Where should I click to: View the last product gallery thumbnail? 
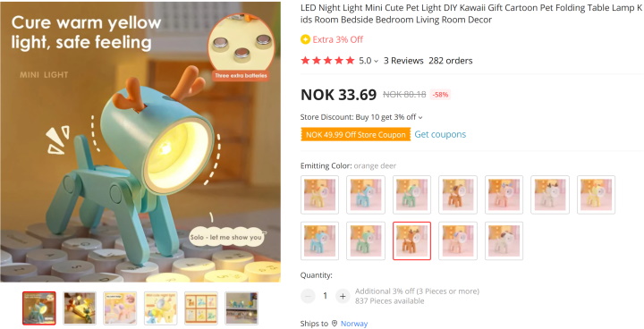pos(241,308)
